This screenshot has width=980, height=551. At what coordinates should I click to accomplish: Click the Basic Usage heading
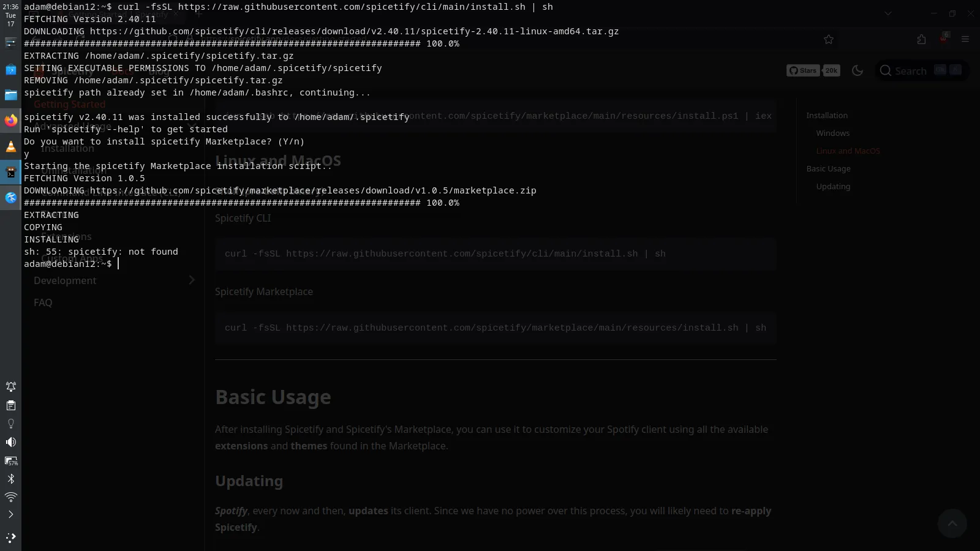point(273,397)
